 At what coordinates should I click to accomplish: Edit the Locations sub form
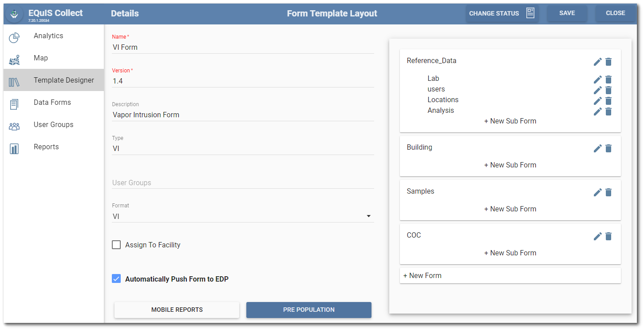pos(597,101)
